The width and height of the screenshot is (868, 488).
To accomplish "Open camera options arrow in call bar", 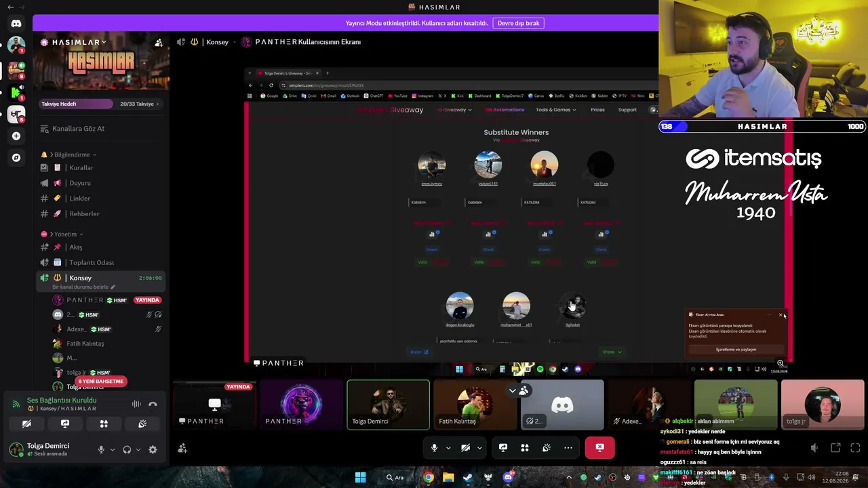I will point(479,447).
